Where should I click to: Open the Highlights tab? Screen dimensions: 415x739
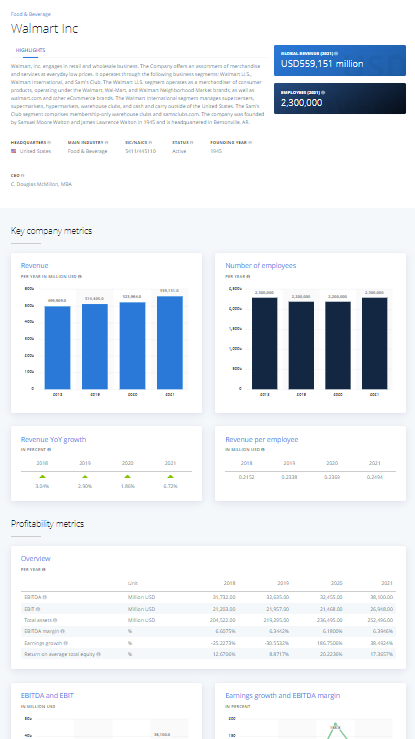coord(31,50)
